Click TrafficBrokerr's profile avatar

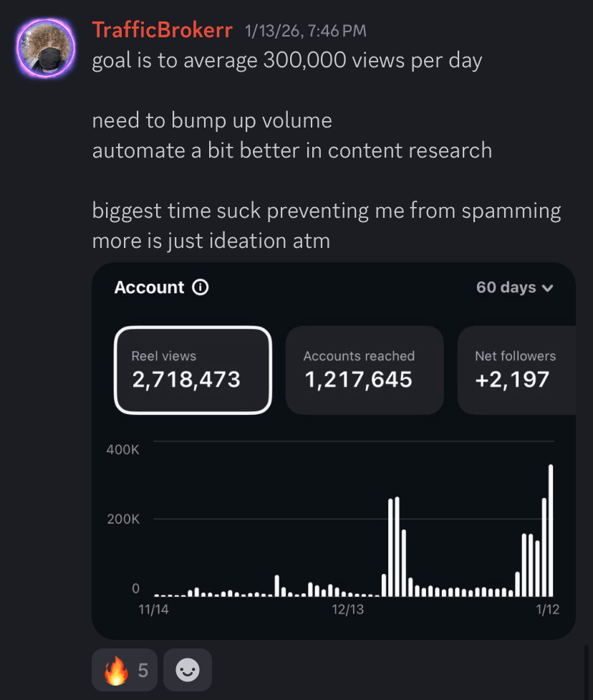pos(46,48)
